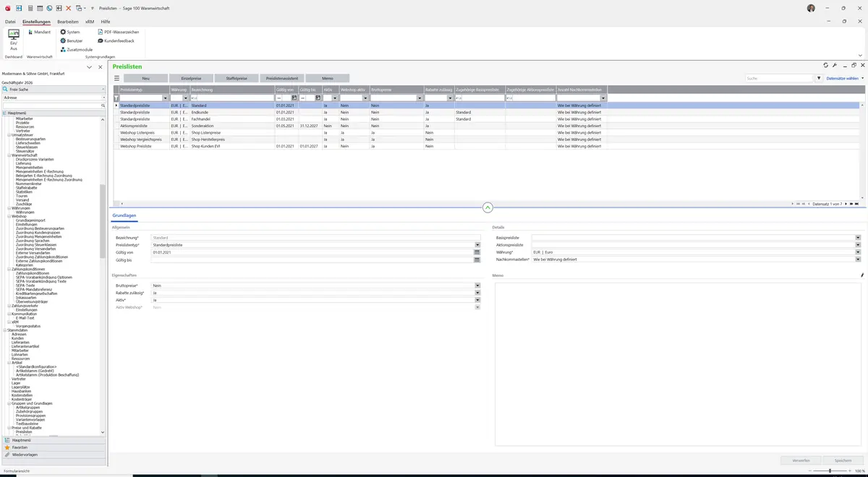Open PDF-Wasserzeichen in the ribbon
The width and height of the screenshot is (868, 477).
point(118,32)
